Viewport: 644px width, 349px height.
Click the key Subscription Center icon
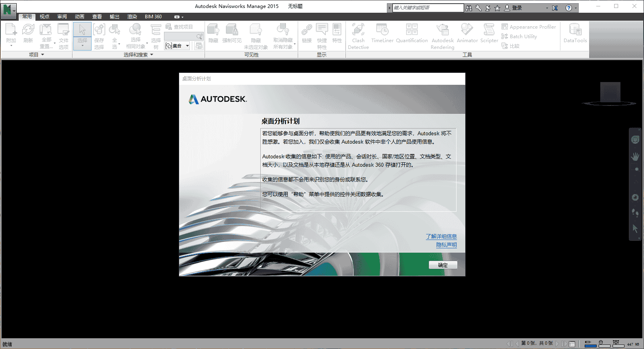click(478, 8)
